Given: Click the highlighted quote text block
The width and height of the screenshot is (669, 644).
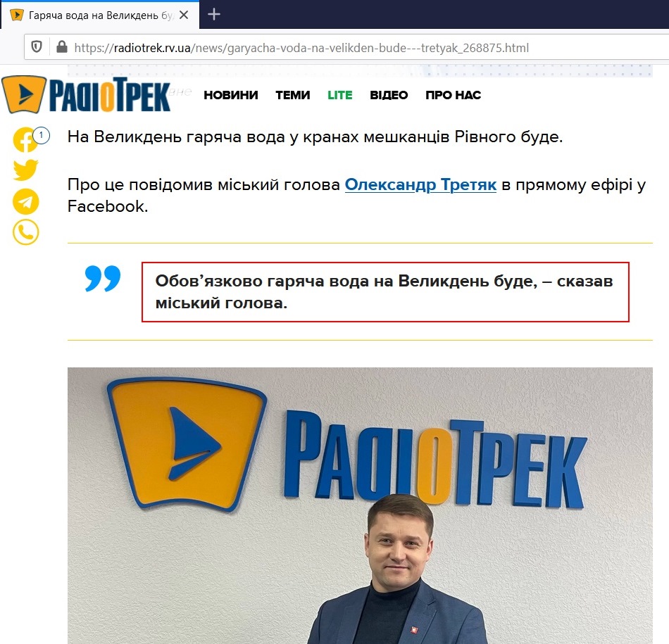Looking at the screenshot, I should pos(385,291).
